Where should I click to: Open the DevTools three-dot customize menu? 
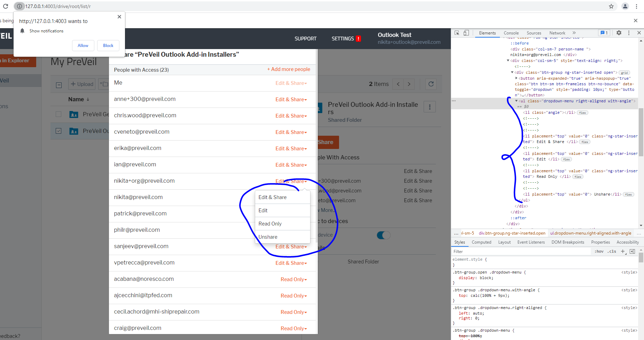(629, 33)
